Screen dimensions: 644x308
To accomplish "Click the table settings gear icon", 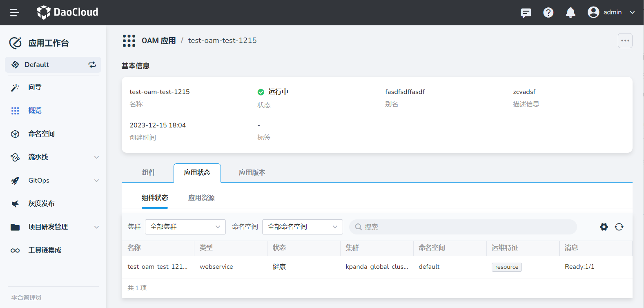I will click(604, 227).
